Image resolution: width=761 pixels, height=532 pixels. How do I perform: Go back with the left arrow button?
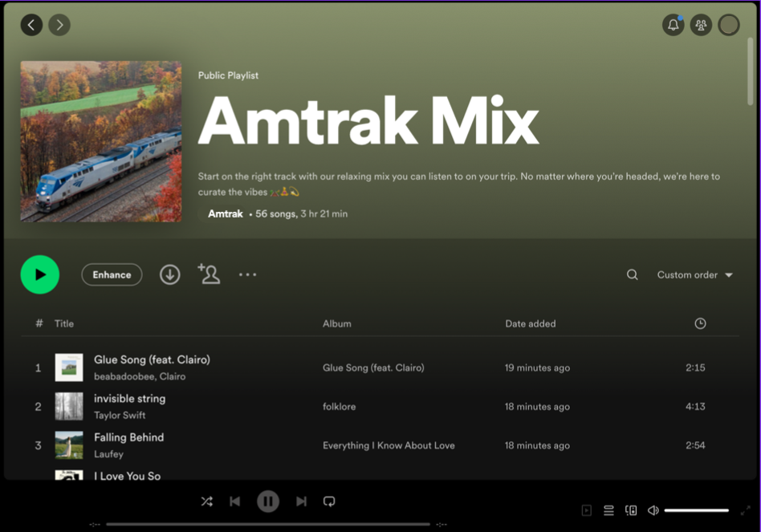[31, 25]
